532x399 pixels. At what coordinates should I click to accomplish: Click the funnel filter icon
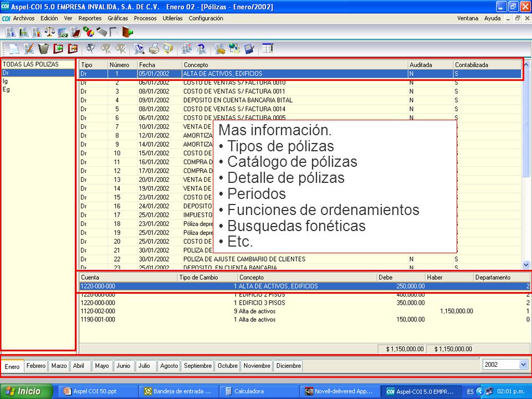(90, 49)
